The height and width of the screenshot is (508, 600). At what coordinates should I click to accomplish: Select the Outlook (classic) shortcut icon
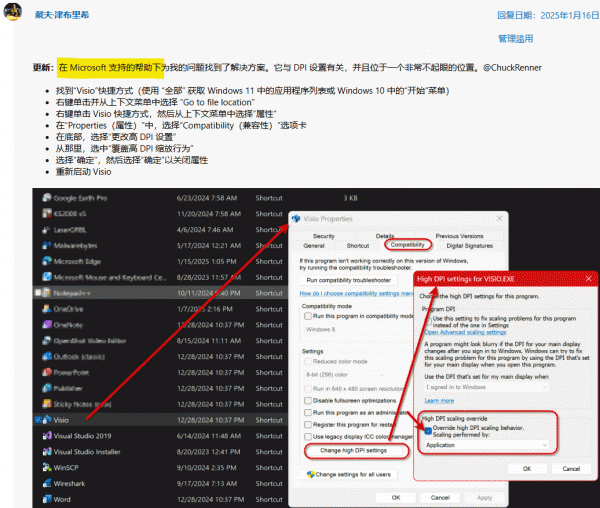(47, 357)
